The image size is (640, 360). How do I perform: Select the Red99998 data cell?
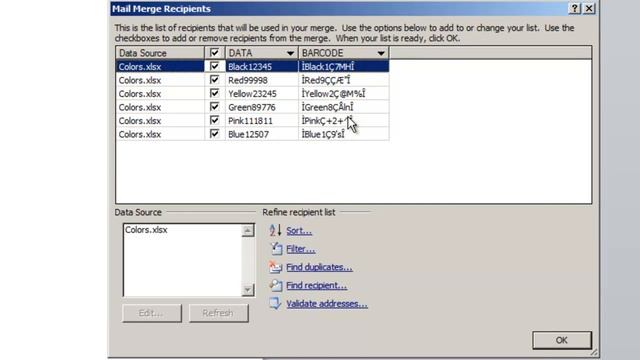click(x=262, y=80)
